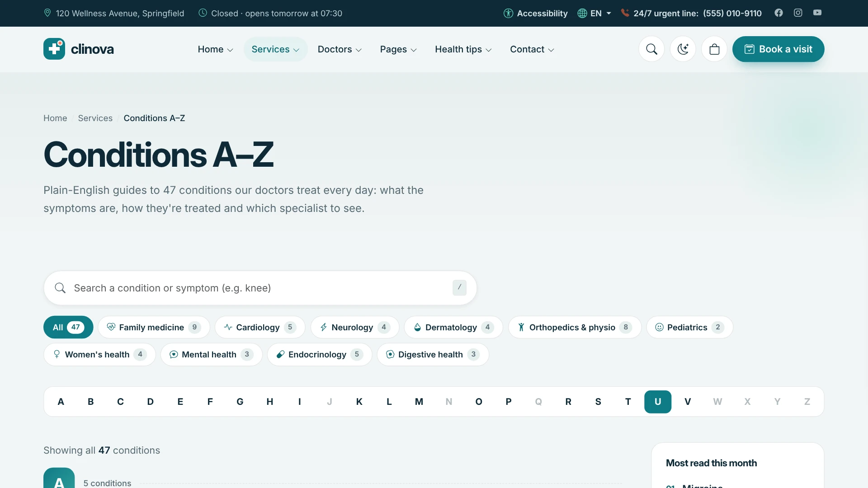Open the Doctors menu item
This screenshot has width=868, height=488.
(340, 49)
